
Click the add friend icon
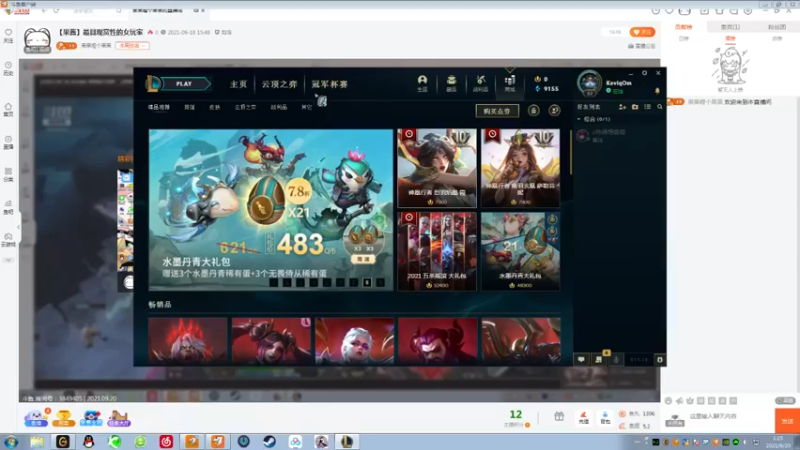pyautogui.click(x=622, y=107)
